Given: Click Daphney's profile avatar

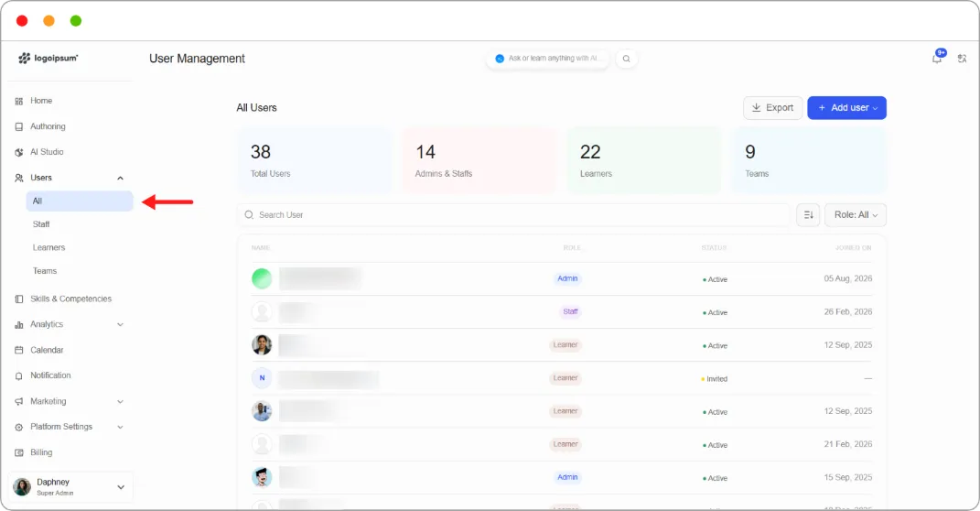Looking at the screenshot, I should [22, 486].
